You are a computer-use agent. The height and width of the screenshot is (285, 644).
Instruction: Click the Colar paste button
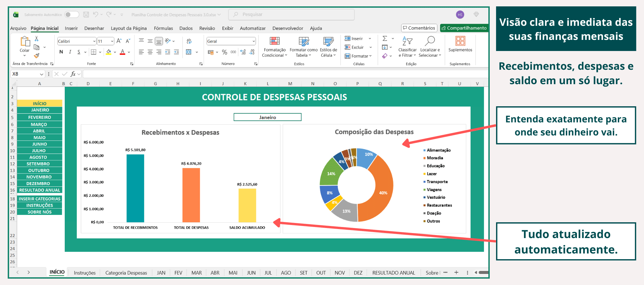click(x=24, y=46)
